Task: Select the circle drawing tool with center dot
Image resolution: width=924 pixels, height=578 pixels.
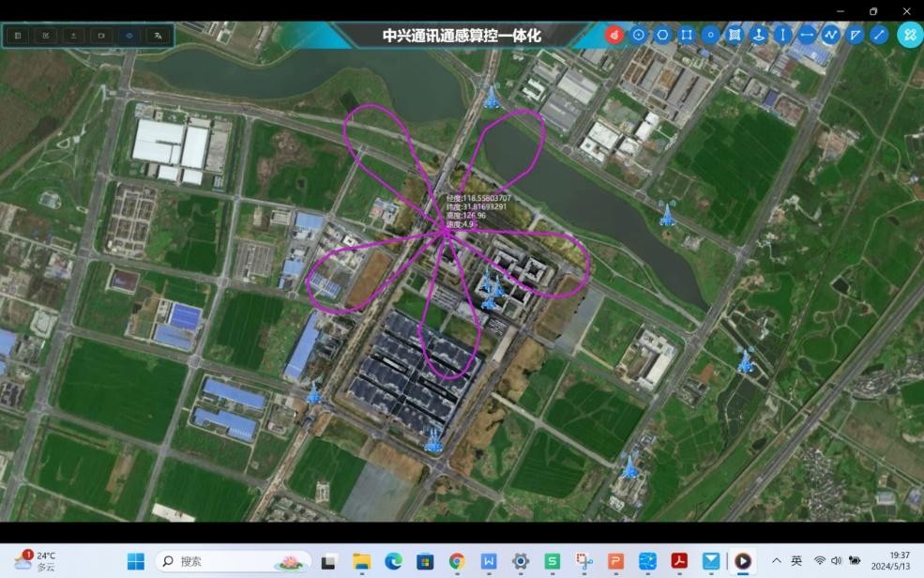Action: coord(638,35)
